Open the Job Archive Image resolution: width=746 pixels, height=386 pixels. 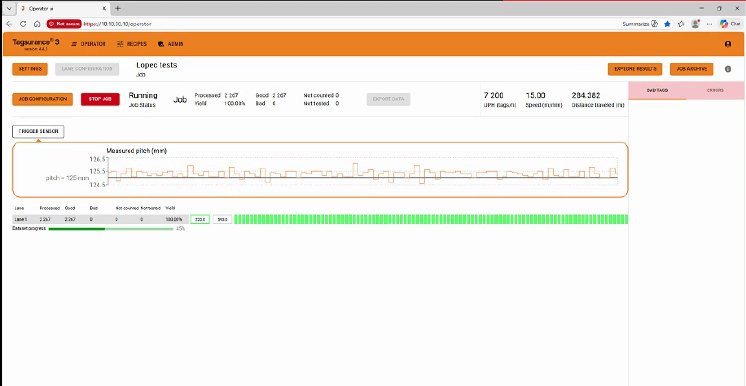[x=691, y=69]
